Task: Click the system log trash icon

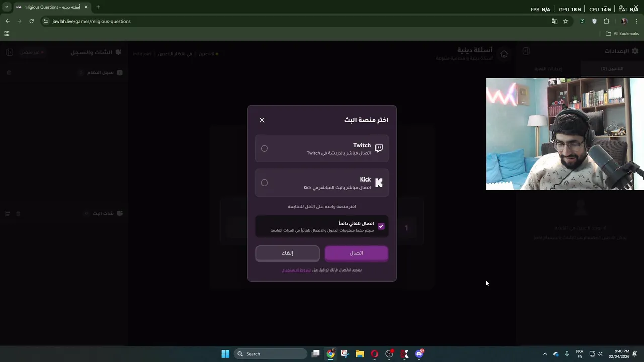Action: pyautogui.click(x=9, y=73)
